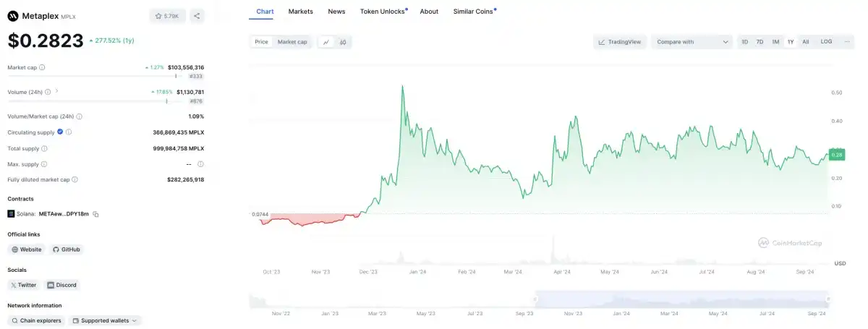Switch to candlestick chart icon
The height and width of the screenshot is (329, 868).
(343, 42)
